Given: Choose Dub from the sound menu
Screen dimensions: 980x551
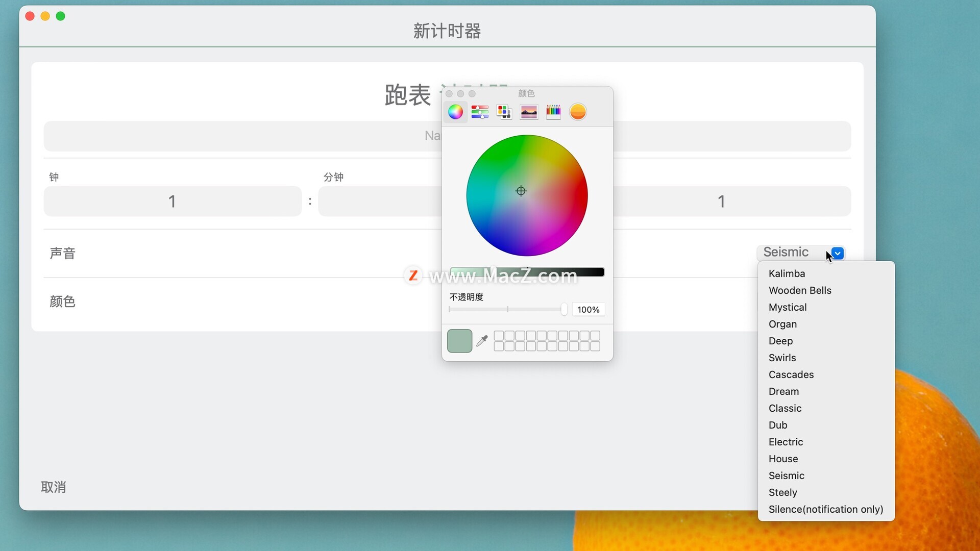Looking at the screenshot, I should point(826,425).
